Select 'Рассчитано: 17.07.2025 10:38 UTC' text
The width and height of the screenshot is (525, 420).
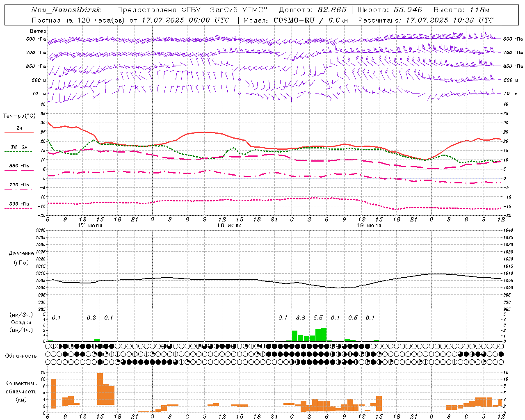(426, 20)
